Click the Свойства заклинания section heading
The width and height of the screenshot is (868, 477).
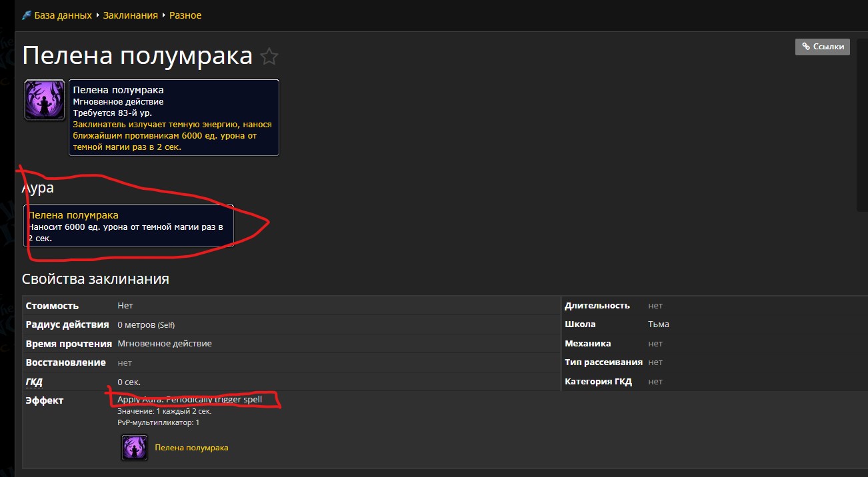pyautogui.click(x=95, y=278)
